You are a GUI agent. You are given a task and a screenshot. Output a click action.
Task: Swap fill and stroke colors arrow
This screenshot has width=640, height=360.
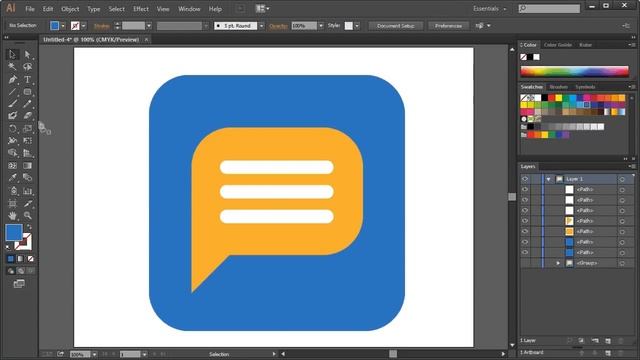point(29,227)
